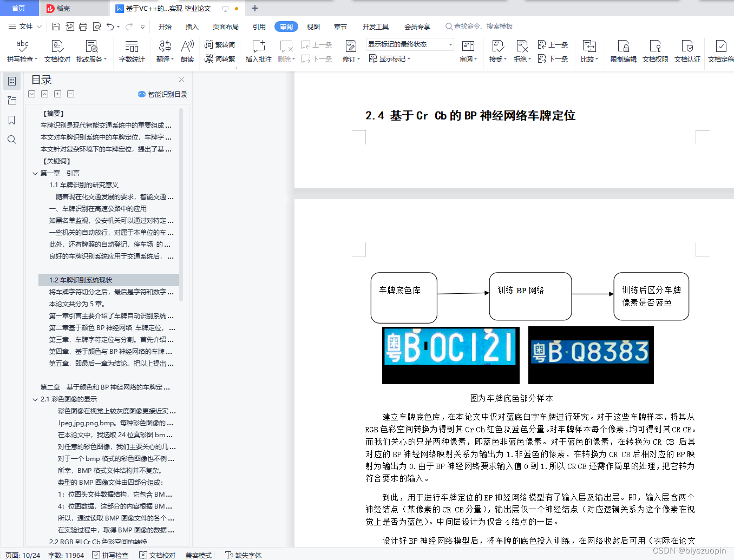Click the undo arrow icon
Screen dimensions: 734x560
(x=110, y=27)
